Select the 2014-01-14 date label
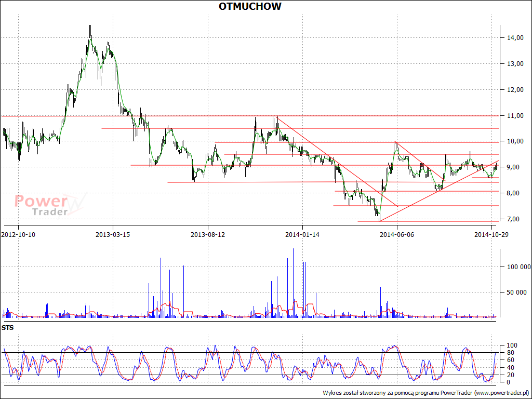The width and height of the screenshot is (532, 399). (x=302, y=234)
